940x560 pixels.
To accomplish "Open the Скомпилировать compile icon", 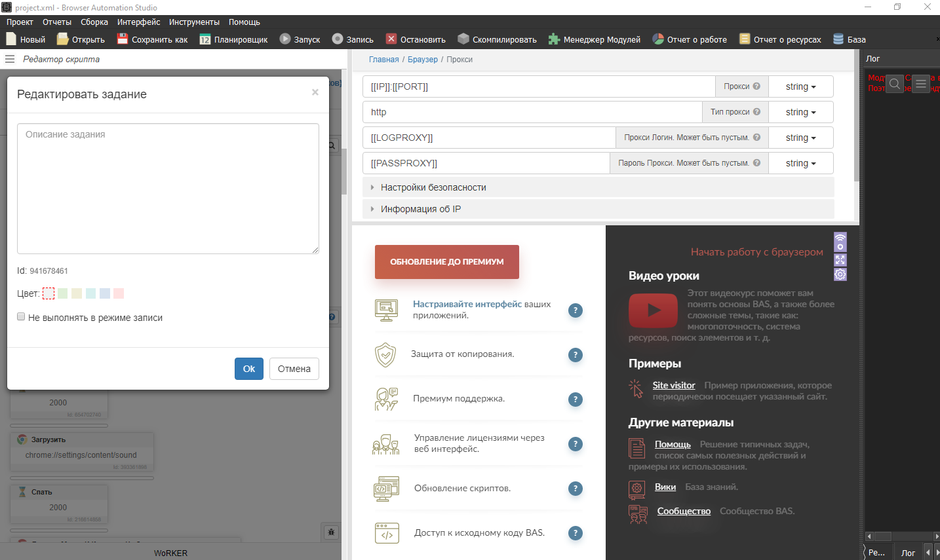I will [463, 39].
